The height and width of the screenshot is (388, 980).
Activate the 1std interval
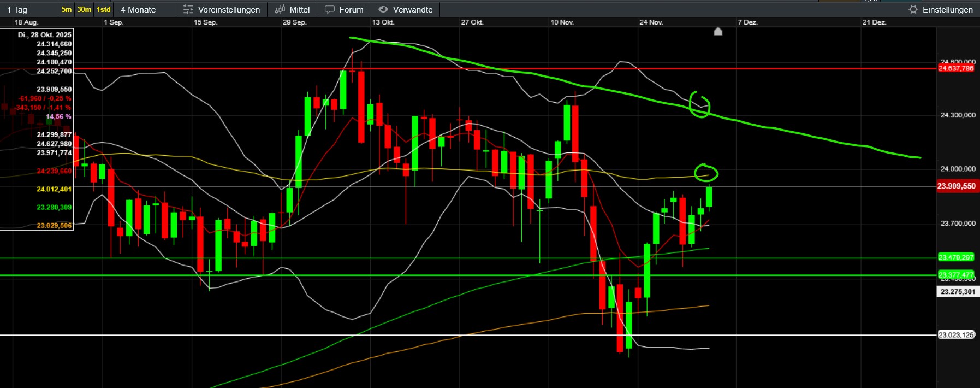tap(104, 10)
